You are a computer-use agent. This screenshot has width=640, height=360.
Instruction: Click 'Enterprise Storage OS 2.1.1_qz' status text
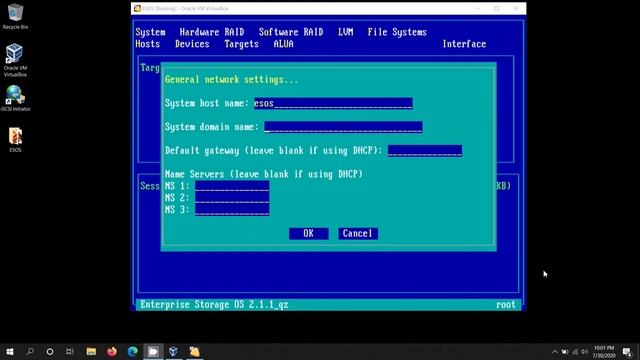click(214, 305)
